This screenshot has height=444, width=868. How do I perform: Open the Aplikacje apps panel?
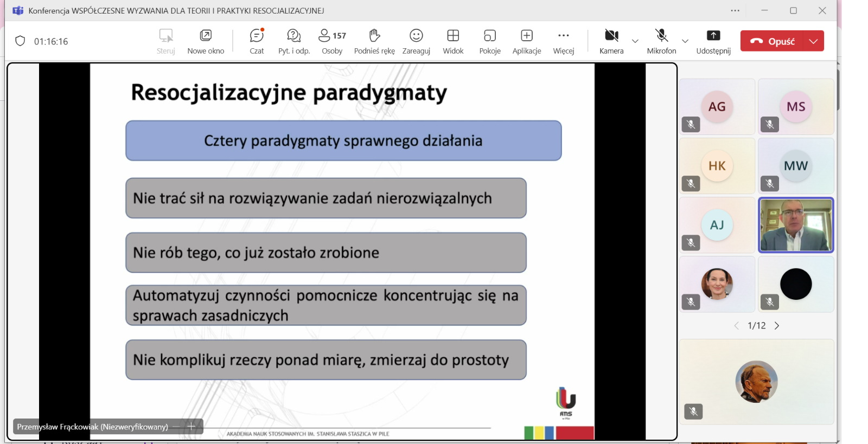pyautogui.click(x=527, y=41)
